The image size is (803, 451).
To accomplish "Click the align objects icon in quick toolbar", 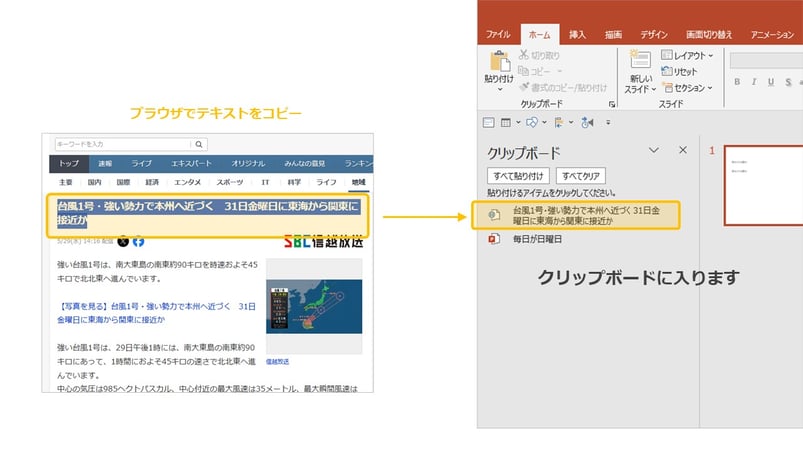I will coord(559,122).
